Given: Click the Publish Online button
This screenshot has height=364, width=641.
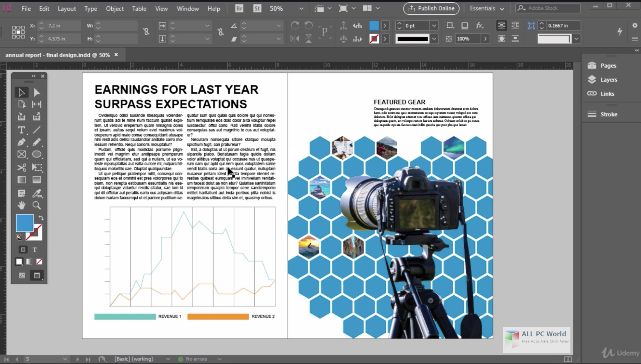Looking at the screenshot, I should click(431, 8).
